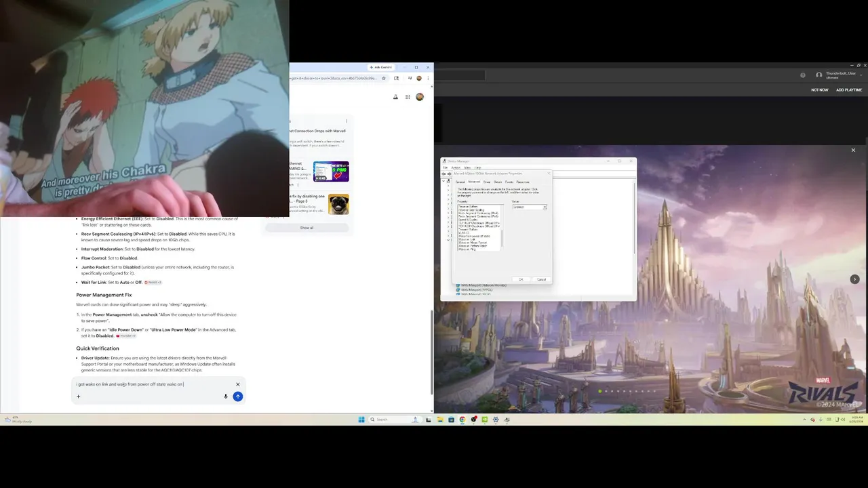Clear the chat text with the X icon
This screenshot has height=488, width=868.
(x=237, y=384)
